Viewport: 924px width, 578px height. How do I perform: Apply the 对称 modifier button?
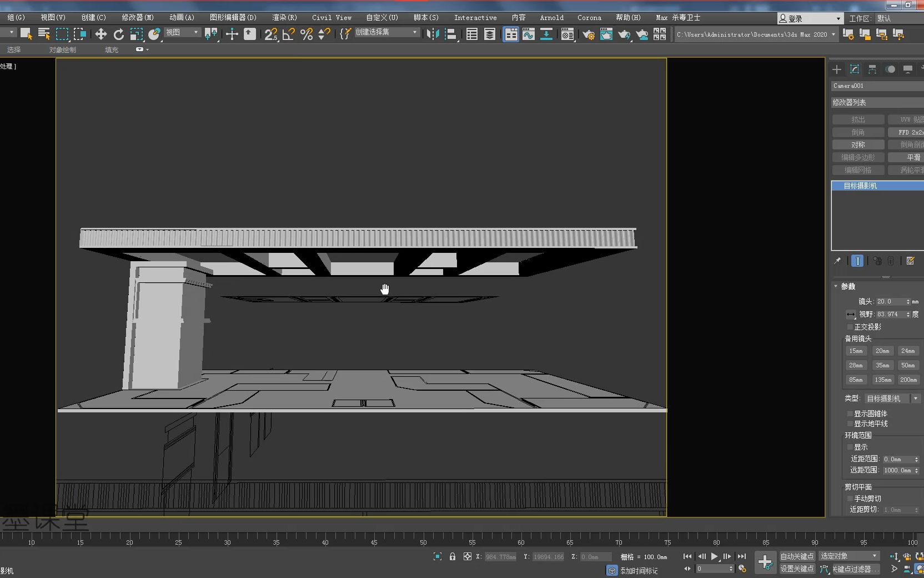pos(857,144)
